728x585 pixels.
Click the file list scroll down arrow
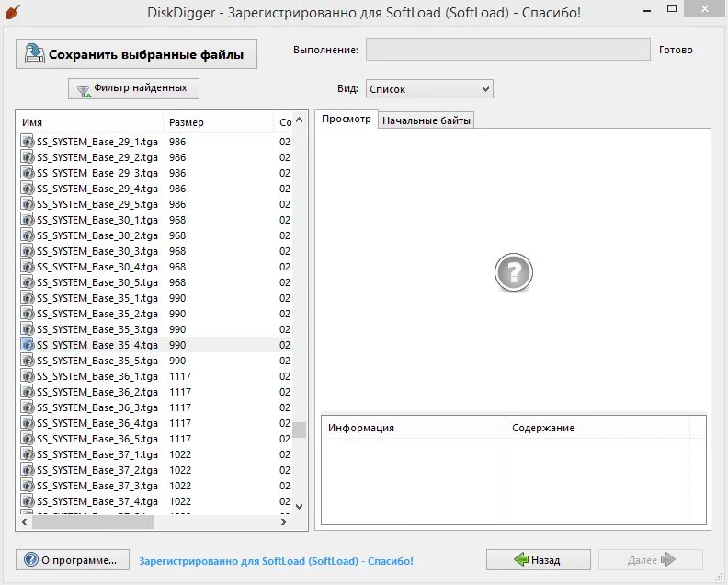tap(300, 507)
